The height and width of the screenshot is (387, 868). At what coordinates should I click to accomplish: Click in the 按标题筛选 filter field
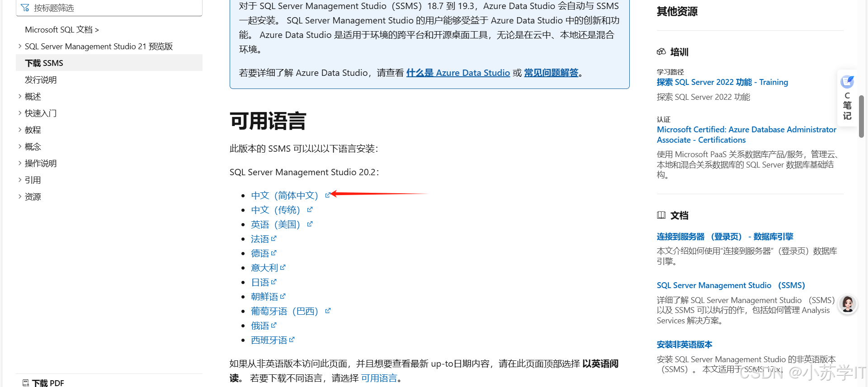pos(109,8)
